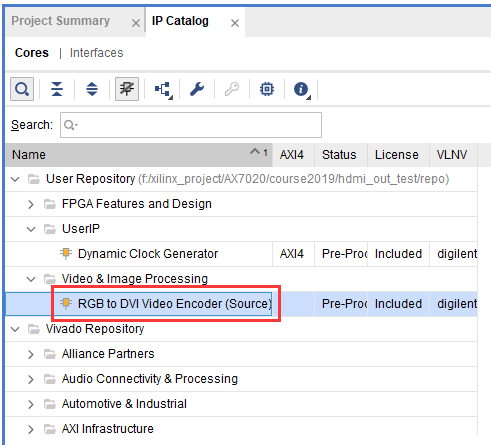Image resolution: width=491 pixels, height=445 pixels.
Task: Expand FPGA Features and Design folder
Action: [x=31, y=204]
